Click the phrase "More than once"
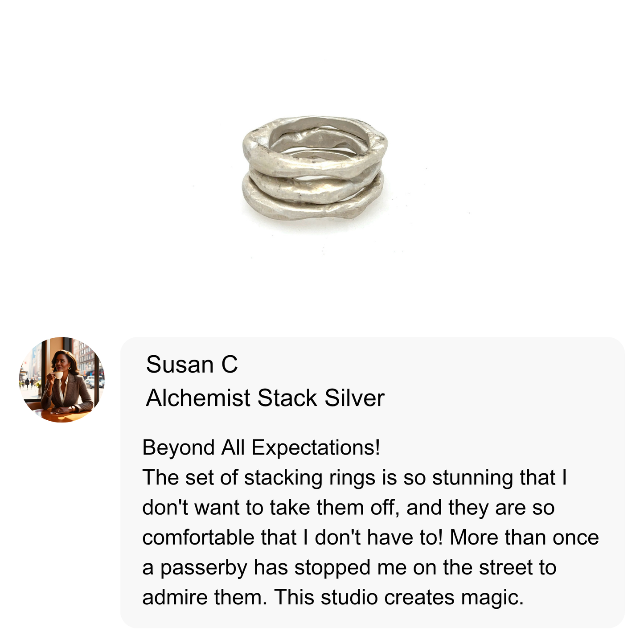The image size is (644, 644). point(524,537)
